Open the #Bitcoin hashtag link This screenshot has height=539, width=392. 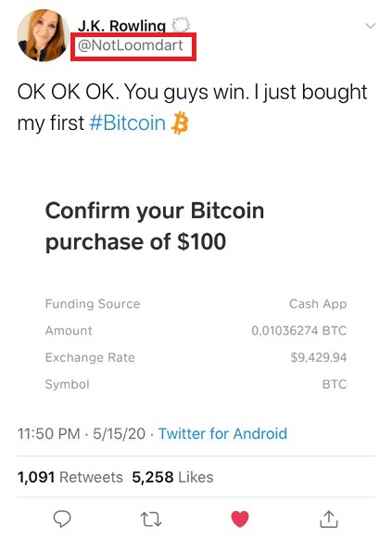(127, 122)
